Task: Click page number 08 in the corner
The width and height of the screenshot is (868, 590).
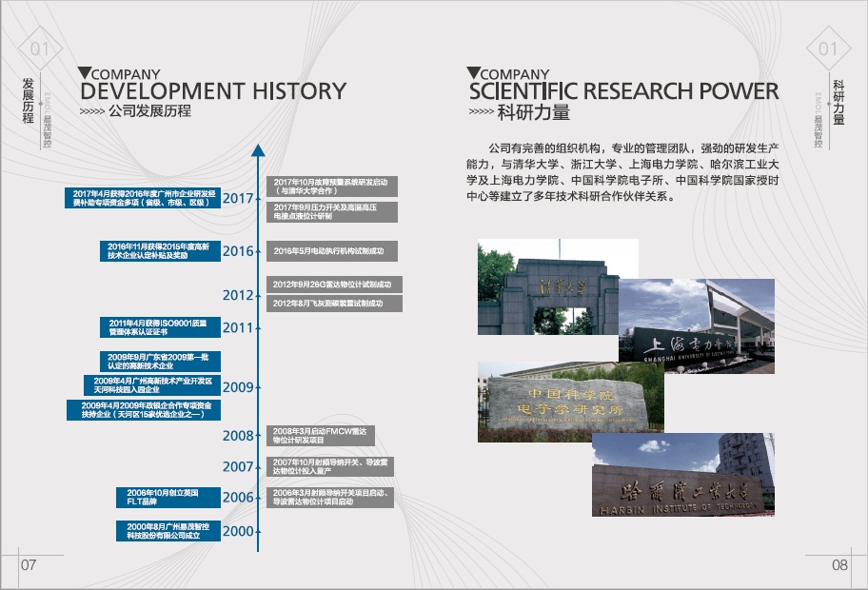Action: tap(838, 564)
